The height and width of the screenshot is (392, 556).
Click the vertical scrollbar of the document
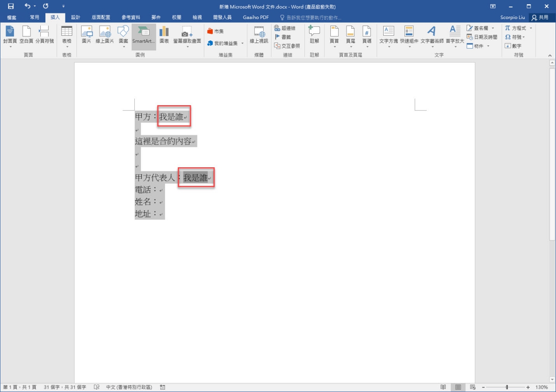pos(552,154)
